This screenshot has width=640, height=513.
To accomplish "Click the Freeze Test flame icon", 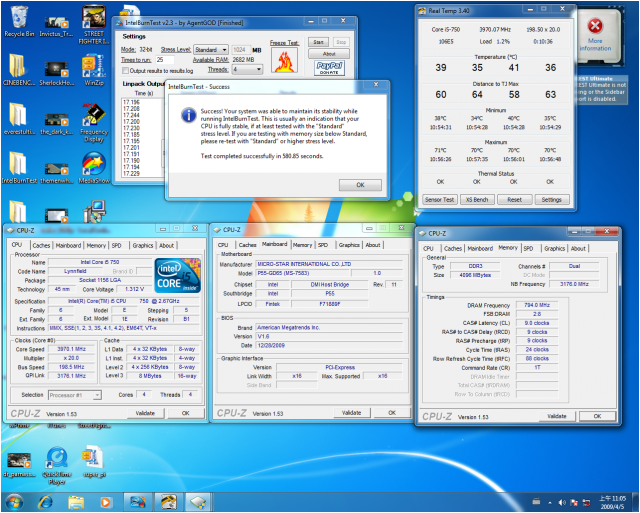I will [x=284, y=61].
